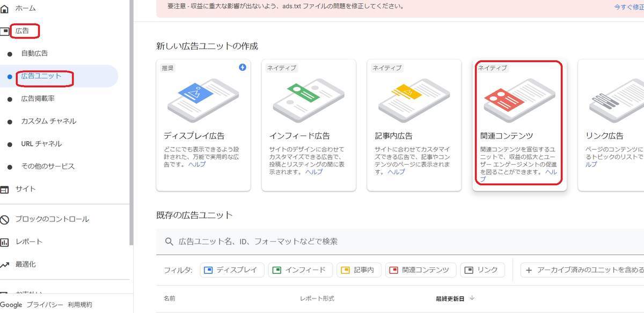Click 今すぐ修正 link in alert
This screenshot has width=644, height=313.
(x=629, y=8)
